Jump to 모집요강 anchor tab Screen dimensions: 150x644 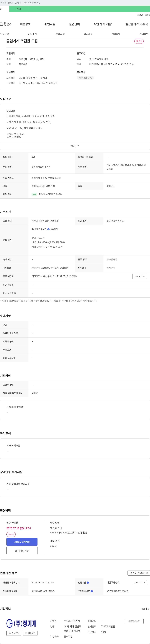pos(5,34)
